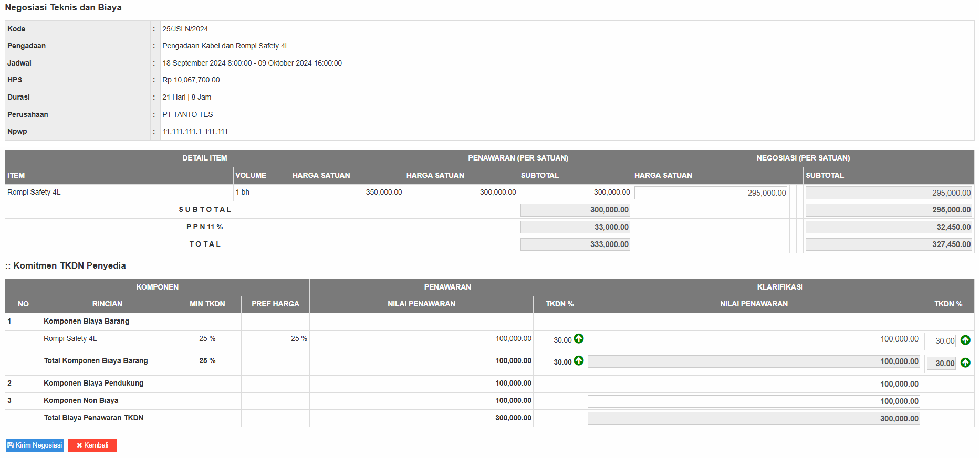This screenshot has width=980, height=458.
Task: Focus the negosiasi Harga Satuan input for Rompi Safety 4L
Action: click(710, 193)
